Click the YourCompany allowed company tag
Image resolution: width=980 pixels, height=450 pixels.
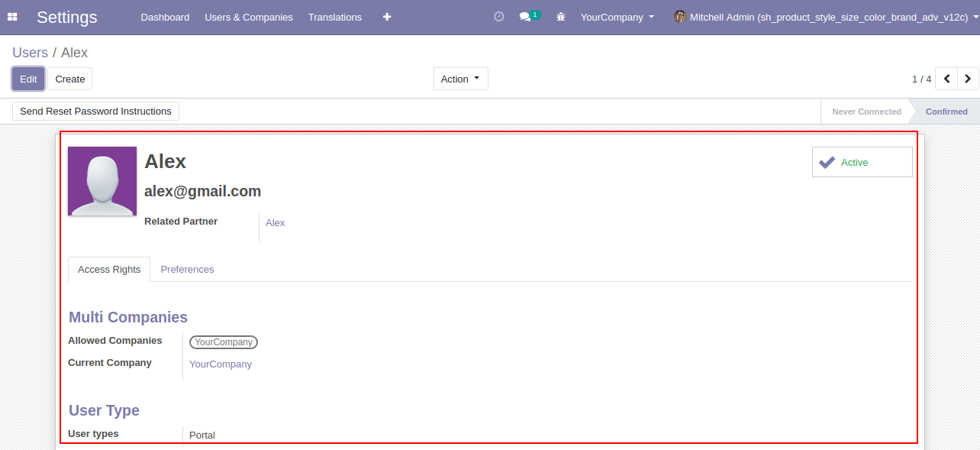pos(224,342)
